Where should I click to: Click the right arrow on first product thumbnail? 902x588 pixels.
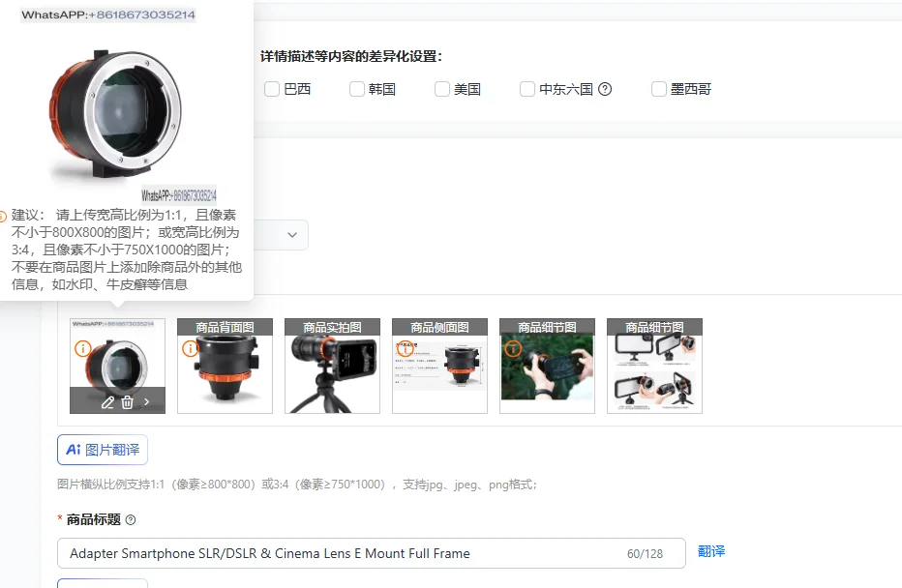click(x=147, y=401)
